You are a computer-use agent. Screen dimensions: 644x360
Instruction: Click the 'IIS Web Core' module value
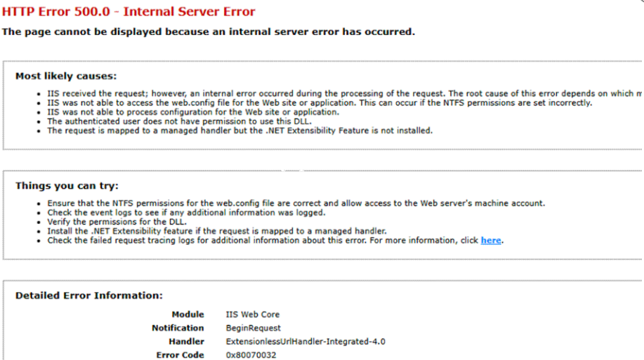[252, 314]
